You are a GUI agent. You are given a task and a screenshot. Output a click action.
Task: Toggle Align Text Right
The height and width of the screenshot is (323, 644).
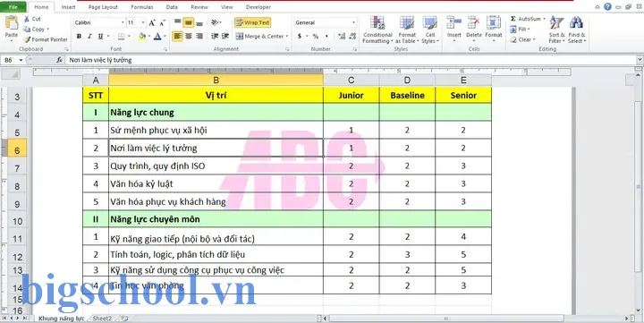tap(199, 36)
